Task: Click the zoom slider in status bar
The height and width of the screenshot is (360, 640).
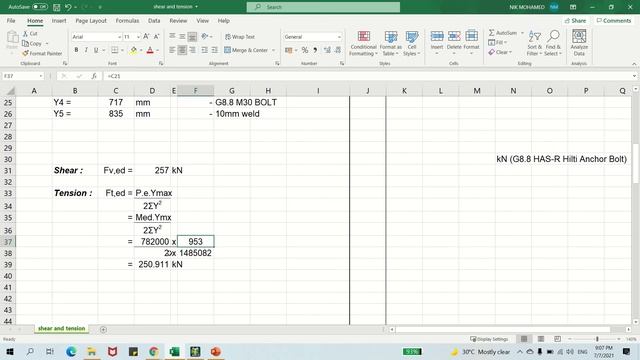Action: click(x=597, y=339)
